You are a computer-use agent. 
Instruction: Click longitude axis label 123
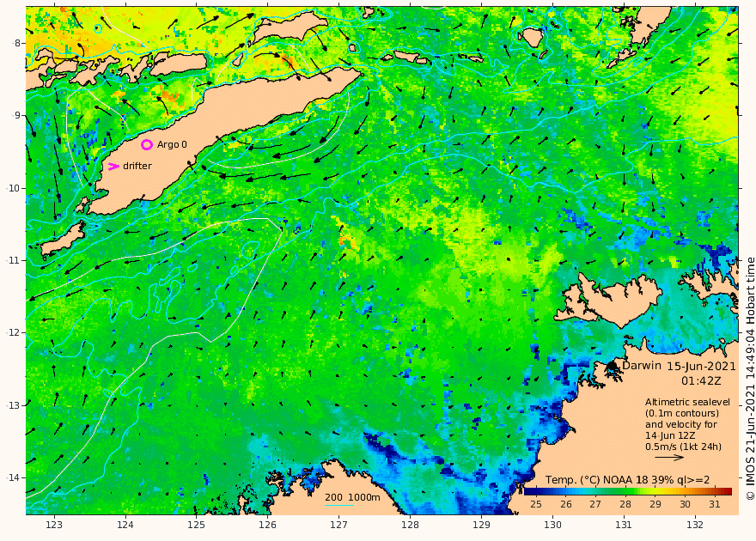[x=54, y=525]
